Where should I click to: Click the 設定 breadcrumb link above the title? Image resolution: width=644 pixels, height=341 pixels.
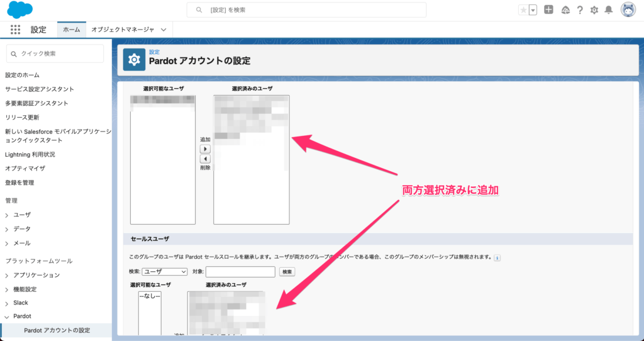coord(155,52)
